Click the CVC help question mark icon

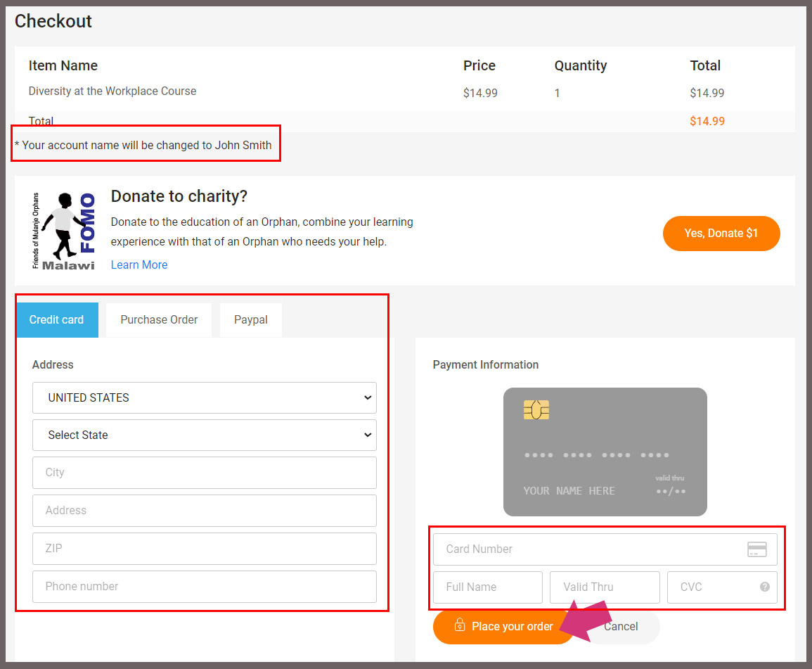(764, 587)
